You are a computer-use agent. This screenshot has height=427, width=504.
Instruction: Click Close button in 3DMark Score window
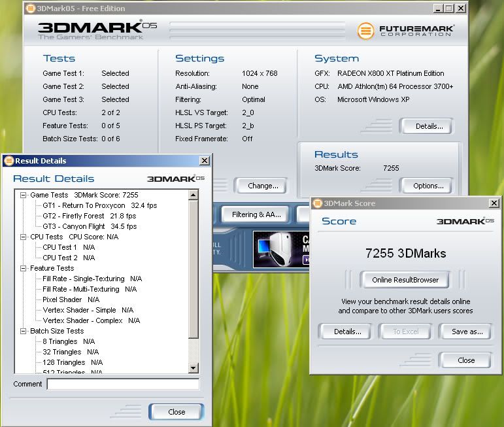[x=466, y=360]
